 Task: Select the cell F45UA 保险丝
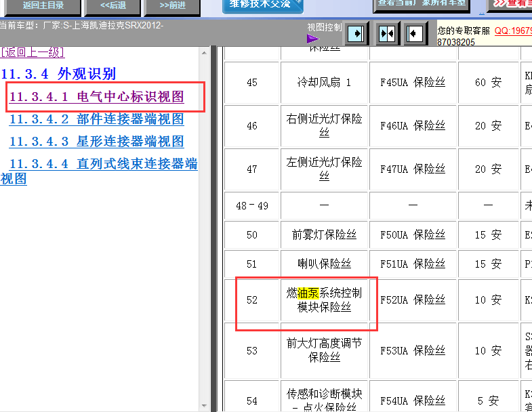(413, 83)
